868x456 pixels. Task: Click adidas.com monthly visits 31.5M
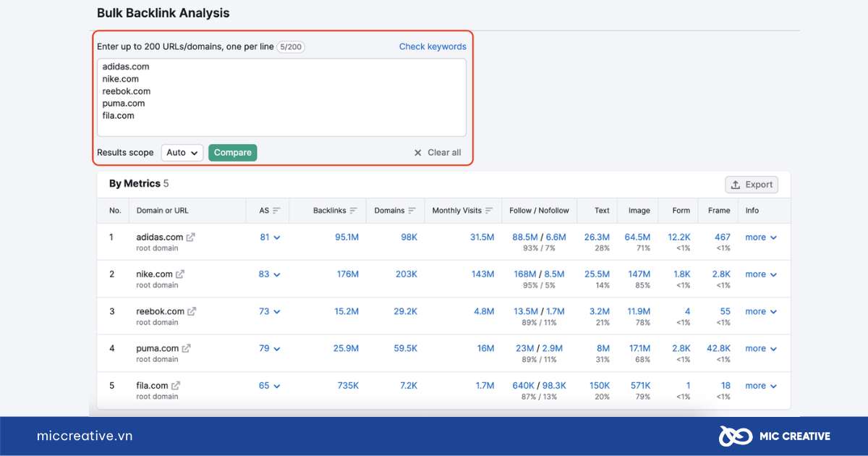tap(482, 237)
